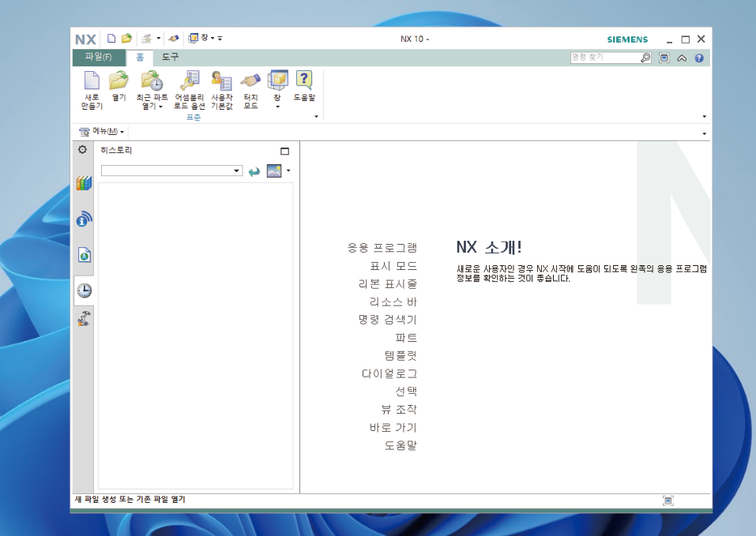
Task: Open Customer Defaults (사용자 기본값)
Action: 222,90
